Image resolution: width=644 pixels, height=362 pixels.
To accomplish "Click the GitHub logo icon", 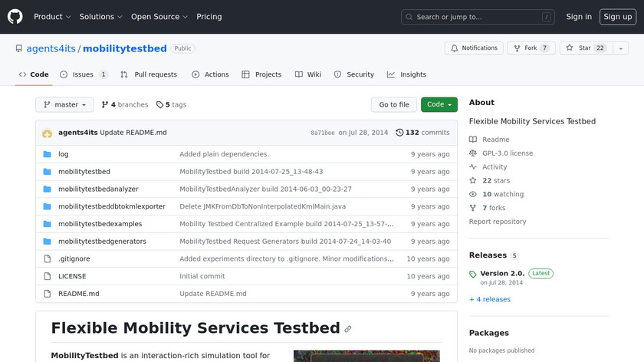I will (x=15, y=16).
